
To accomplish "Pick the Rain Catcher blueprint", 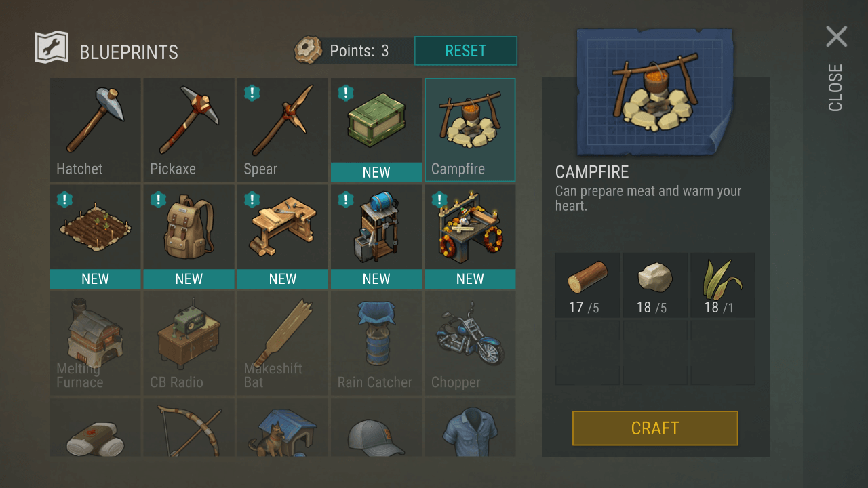I will click(x=376, y=344).
